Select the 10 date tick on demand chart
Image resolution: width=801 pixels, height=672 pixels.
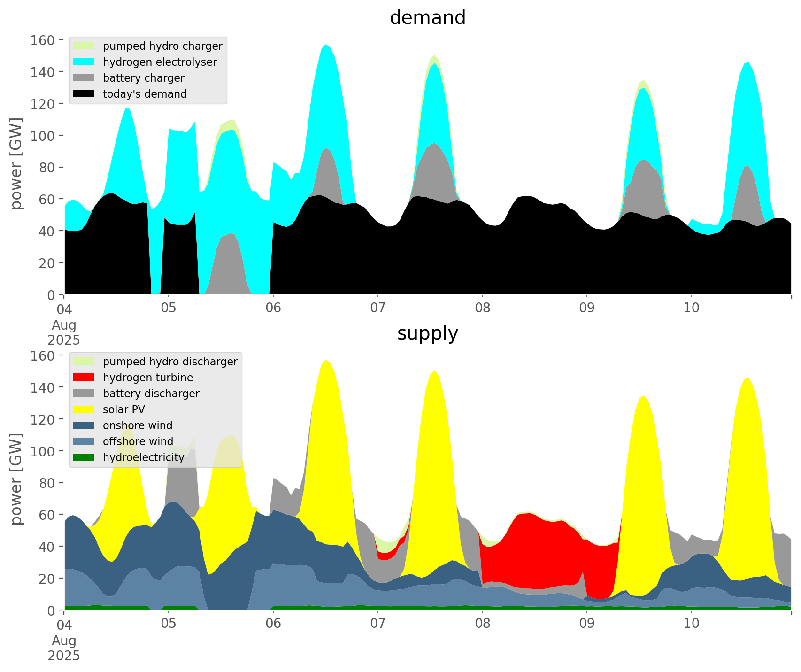(691, 308)
